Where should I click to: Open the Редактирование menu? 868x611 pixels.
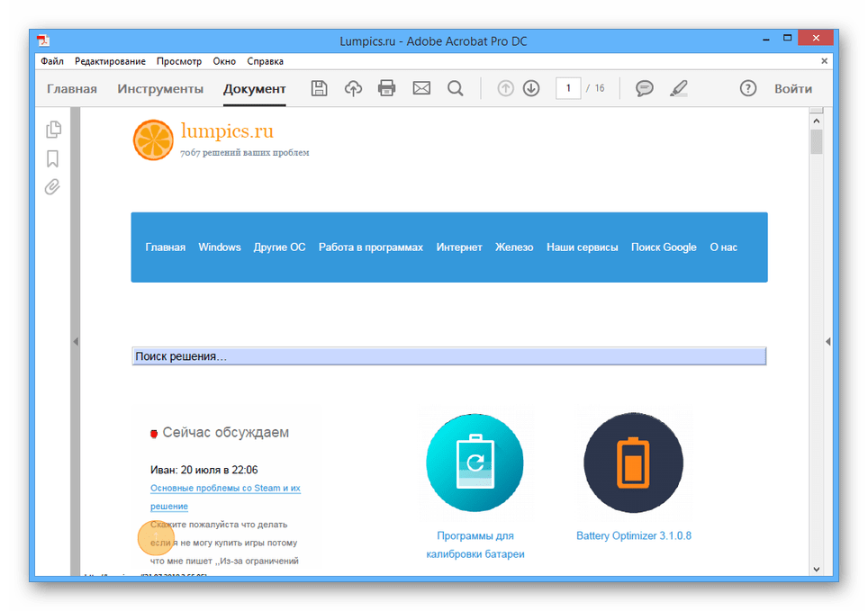pos(110,61)
